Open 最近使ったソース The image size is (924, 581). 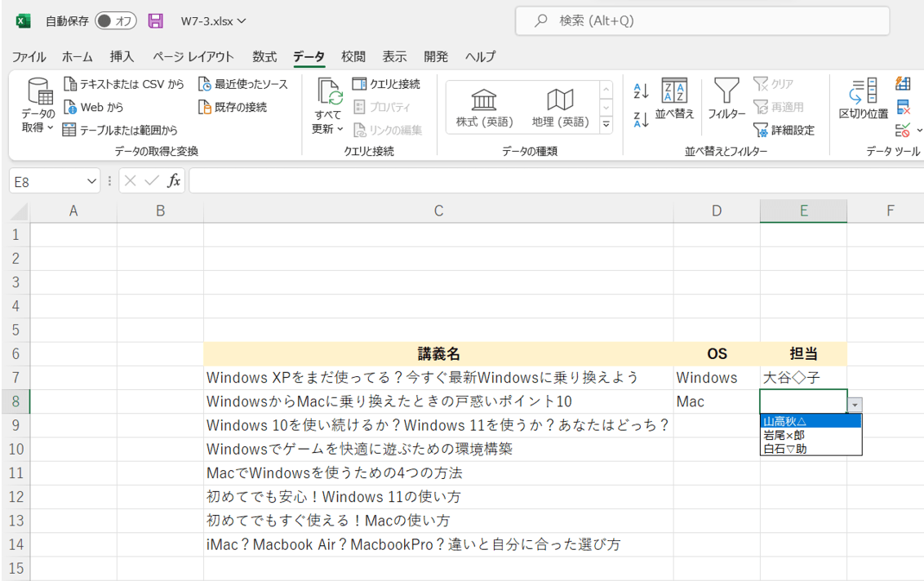pos(243,84)
